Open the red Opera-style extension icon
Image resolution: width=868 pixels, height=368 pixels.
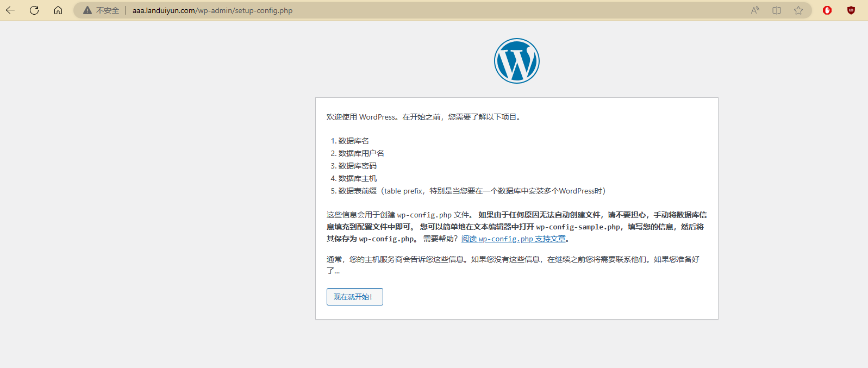[827, 10]
